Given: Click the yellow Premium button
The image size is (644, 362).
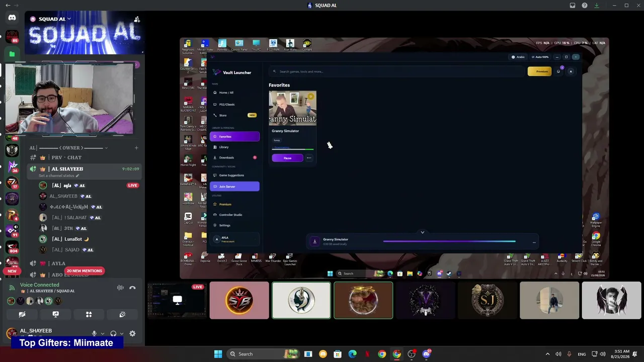Looking at the screenshot, I should [539, 71].
